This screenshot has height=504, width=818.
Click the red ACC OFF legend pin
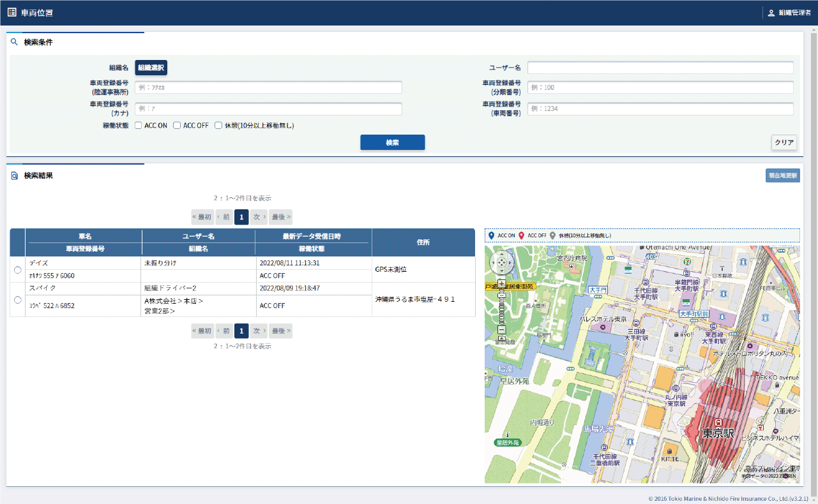pyautogui.click(x=521, y=235)
